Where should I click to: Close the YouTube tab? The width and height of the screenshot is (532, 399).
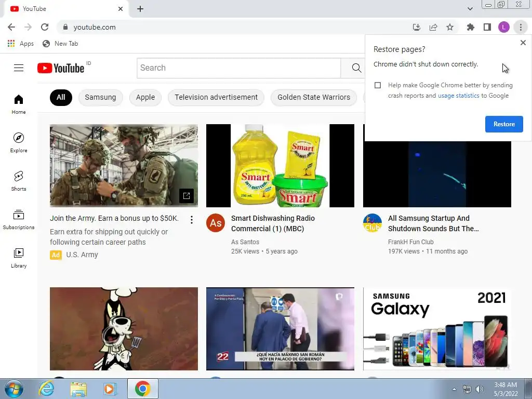pyautogui.click(x=121, y=9)
